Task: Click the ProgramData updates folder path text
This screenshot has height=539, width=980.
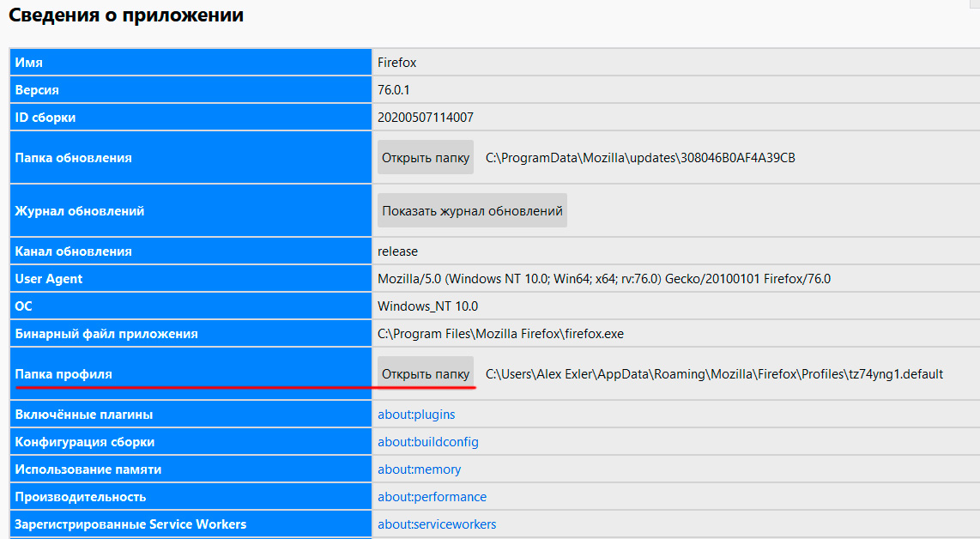Action: click(640, 158)
